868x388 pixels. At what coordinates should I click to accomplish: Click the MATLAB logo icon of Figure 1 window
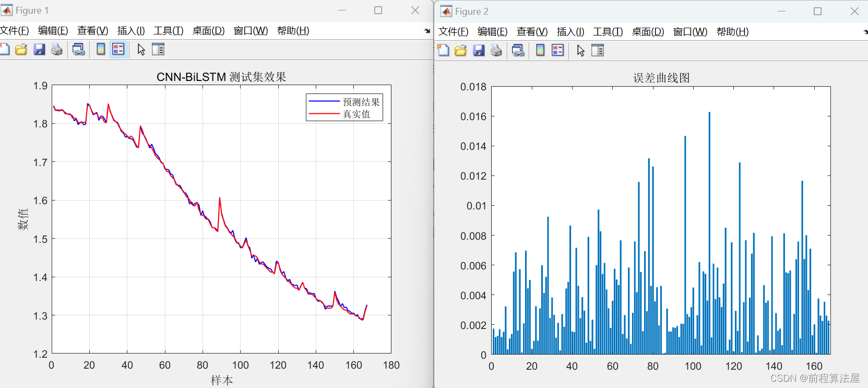pyautogui.click(x=6, y=10)
